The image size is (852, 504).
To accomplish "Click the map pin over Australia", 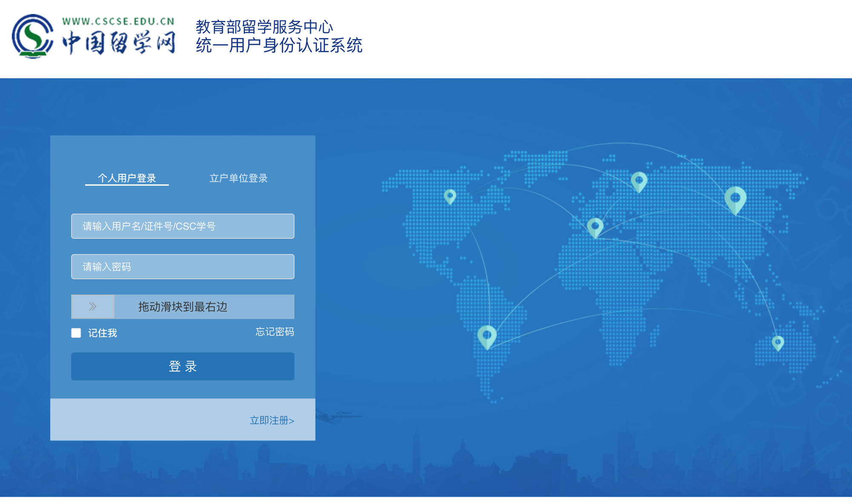I will [x=778, y=342].
